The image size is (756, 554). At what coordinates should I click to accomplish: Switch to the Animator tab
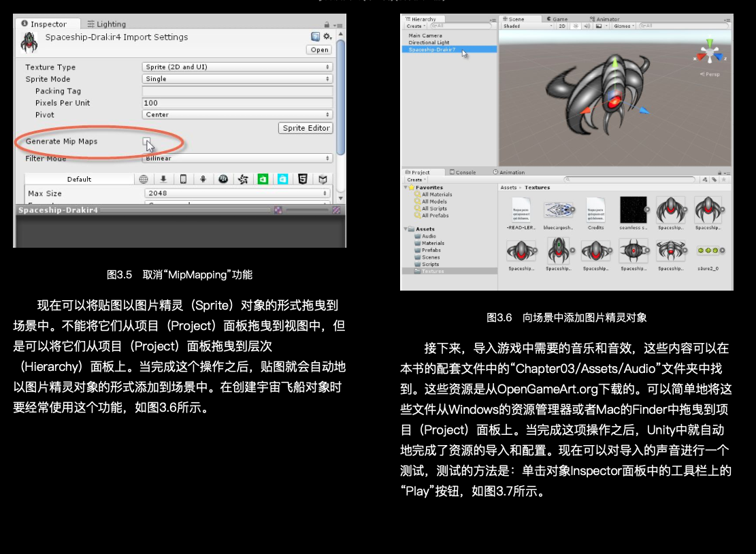605,19
